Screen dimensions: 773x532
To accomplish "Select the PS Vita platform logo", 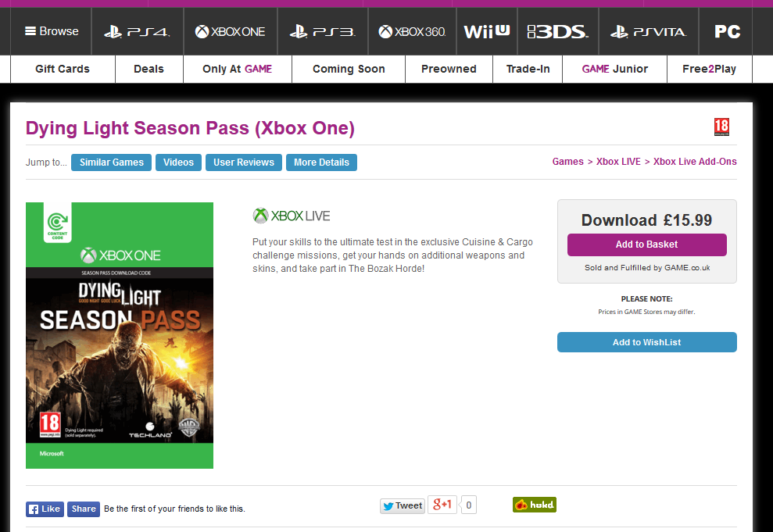I will [x=648, y=32].
